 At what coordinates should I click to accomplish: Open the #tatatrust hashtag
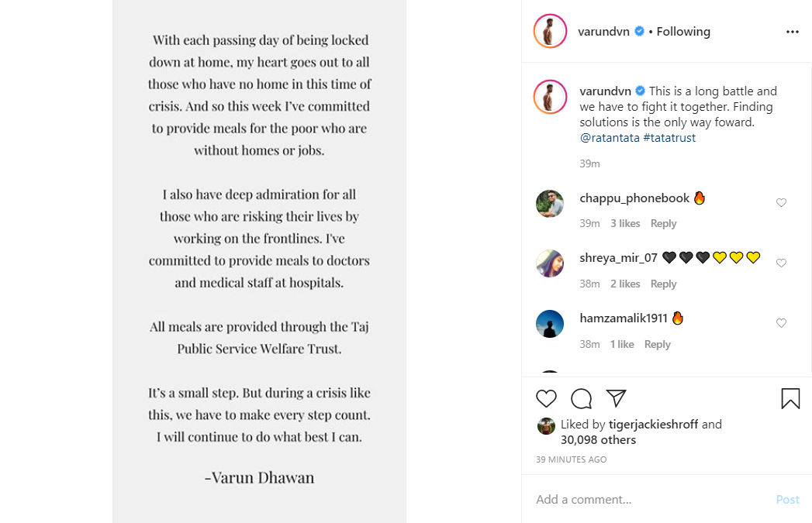tap(669, 138)
